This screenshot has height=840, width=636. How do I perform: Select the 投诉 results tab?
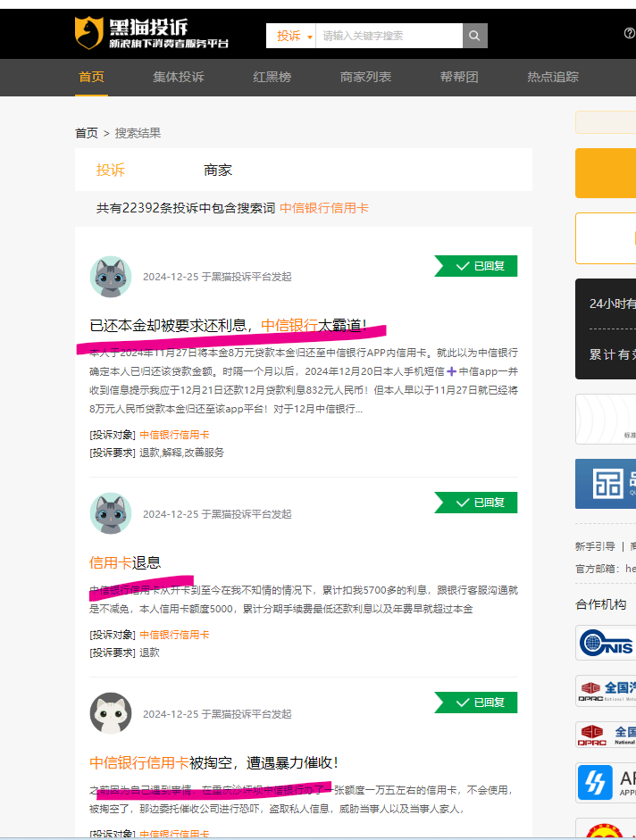pos(111,170)
